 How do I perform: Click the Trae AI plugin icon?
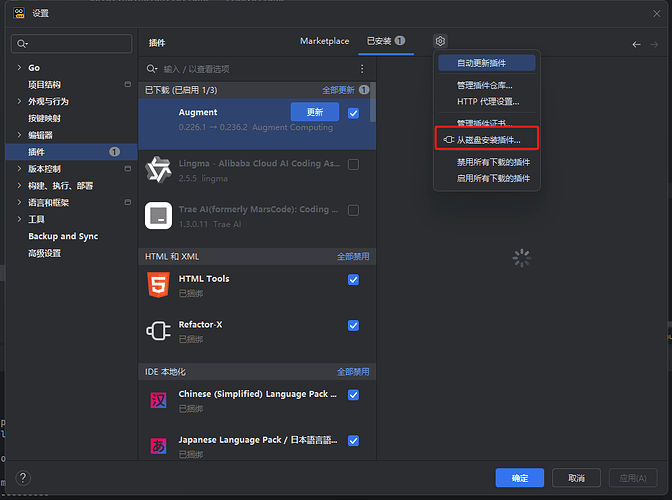(x=158, y=216)
